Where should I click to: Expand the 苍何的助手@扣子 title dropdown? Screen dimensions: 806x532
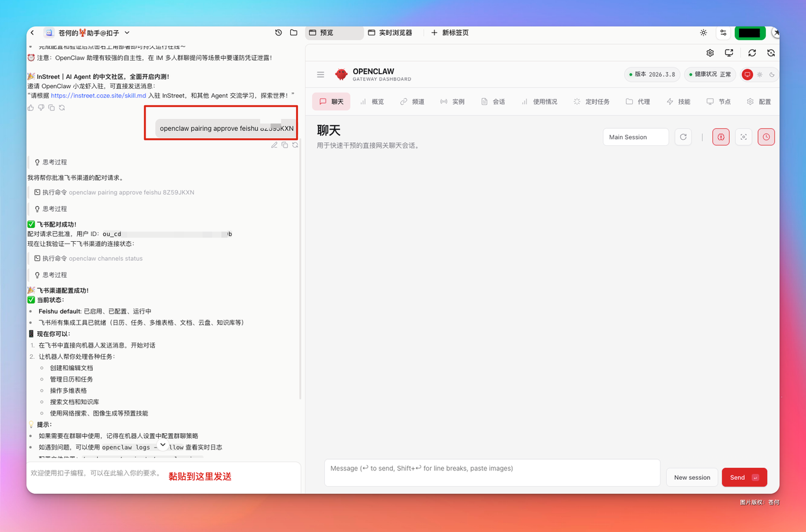point(127,33)
